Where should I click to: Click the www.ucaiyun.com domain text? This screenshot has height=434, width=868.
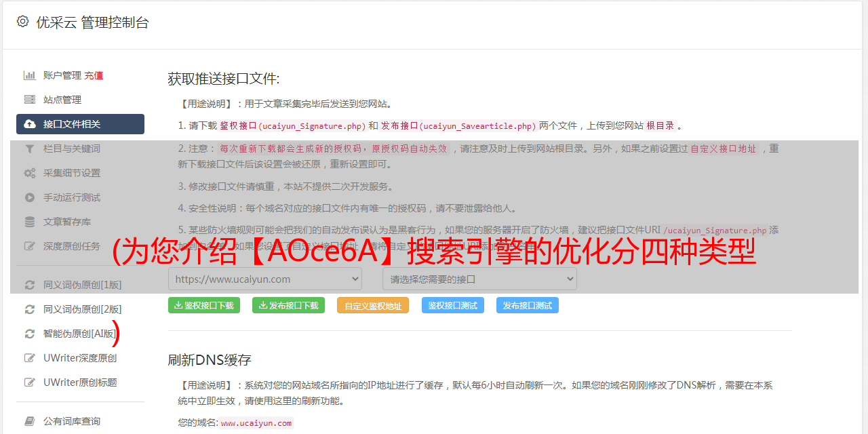pos(256,422)
